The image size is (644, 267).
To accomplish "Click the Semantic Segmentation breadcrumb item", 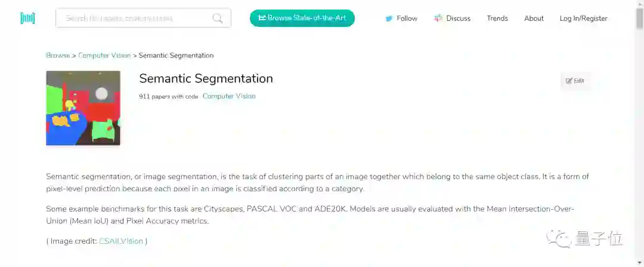I will click(x=176, y=56).
